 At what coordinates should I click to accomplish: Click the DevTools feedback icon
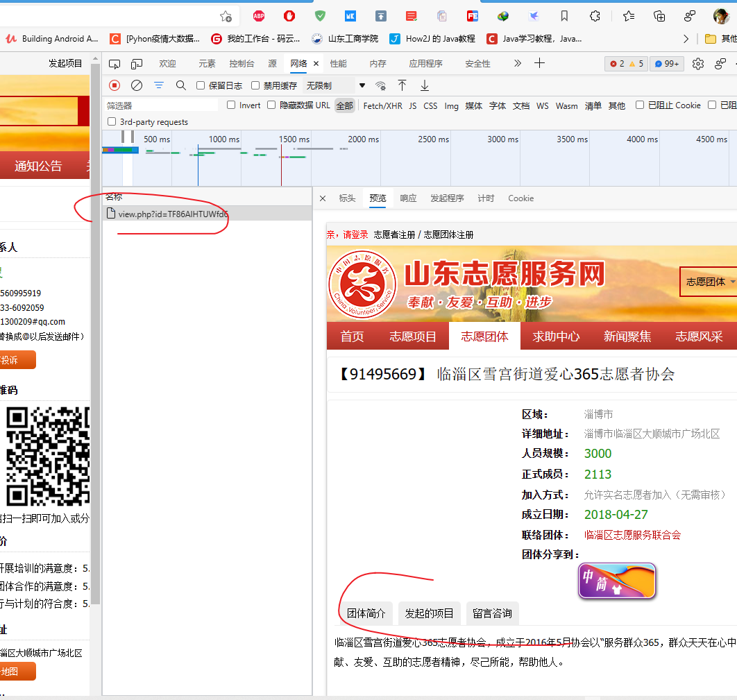[x=720, y=63]
